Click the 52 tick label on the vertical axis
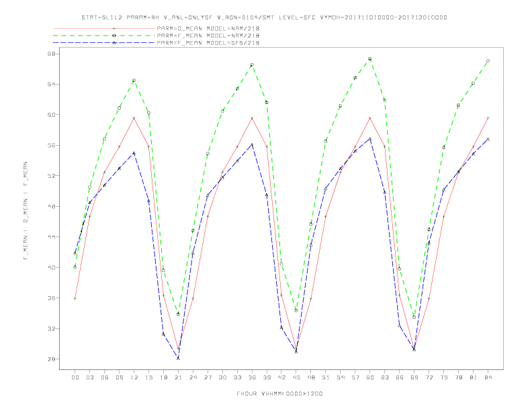 point(51,176)
